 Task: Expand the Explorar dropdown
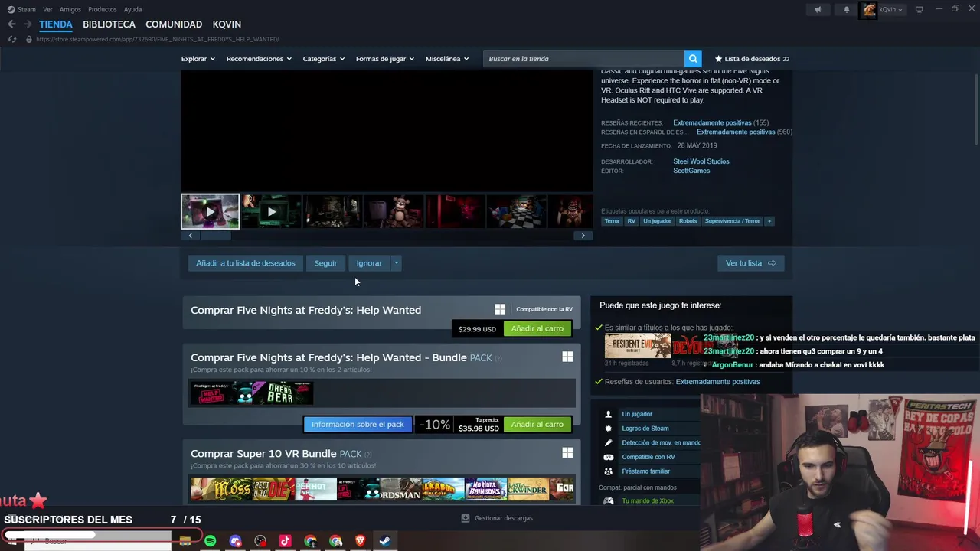click(x=198, y=59)
